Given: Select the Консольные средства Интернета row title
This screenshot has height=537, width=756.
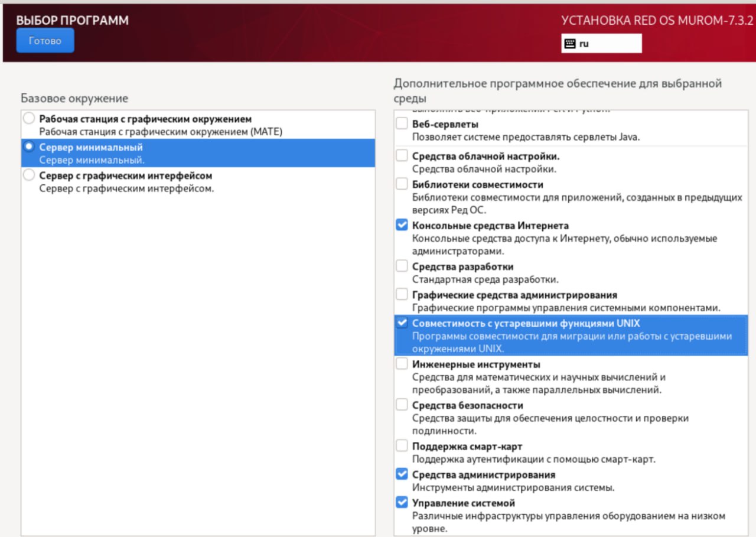Looking at the screenshot, I should 491,226.
